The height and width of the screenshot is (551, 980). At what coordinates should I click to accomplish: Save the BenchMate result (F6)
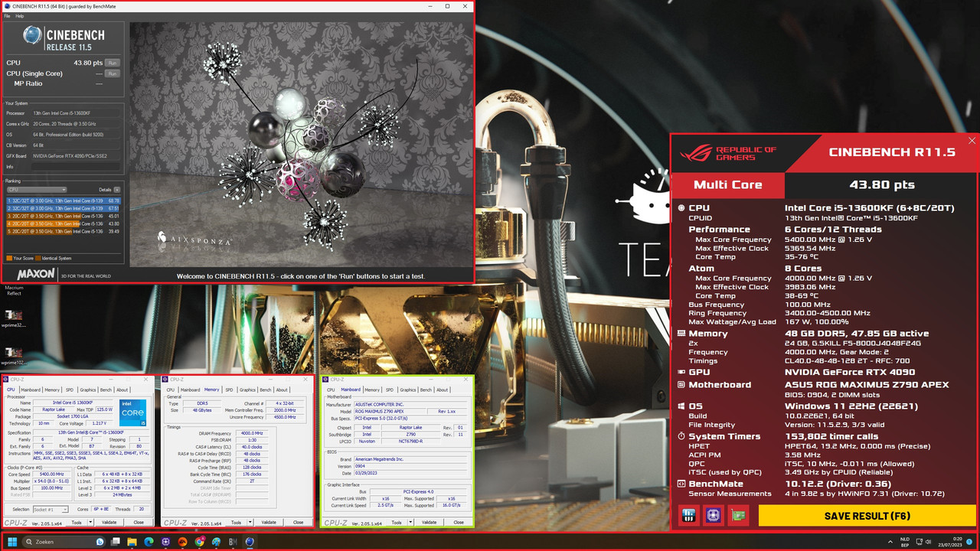pyautogui.click(x=867, y=516)
